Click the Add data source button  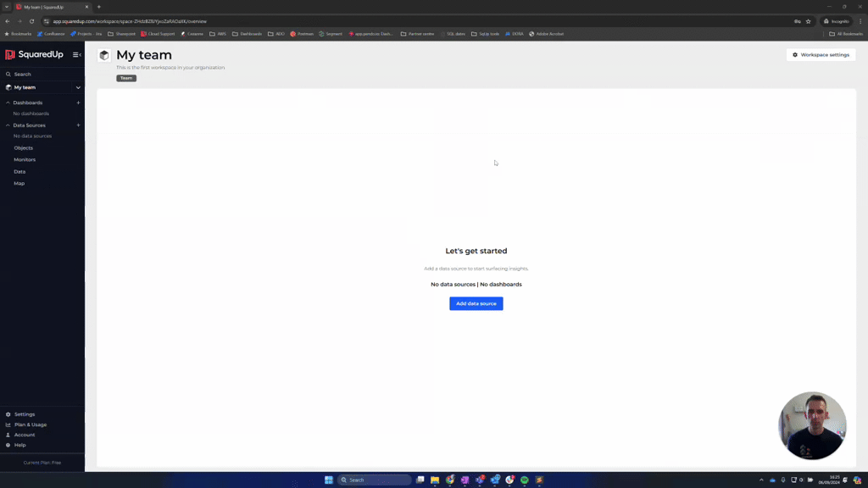click(x=476, y=304)
